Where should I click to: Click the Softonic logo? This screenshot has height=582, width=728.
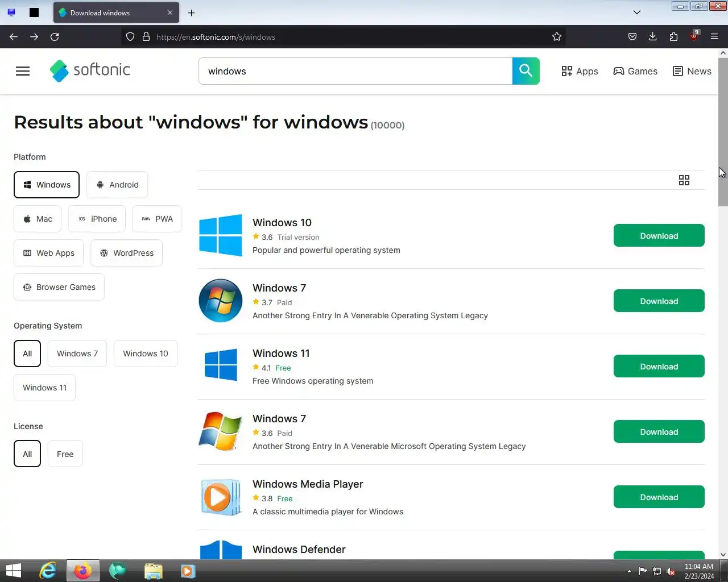[90, 70]
